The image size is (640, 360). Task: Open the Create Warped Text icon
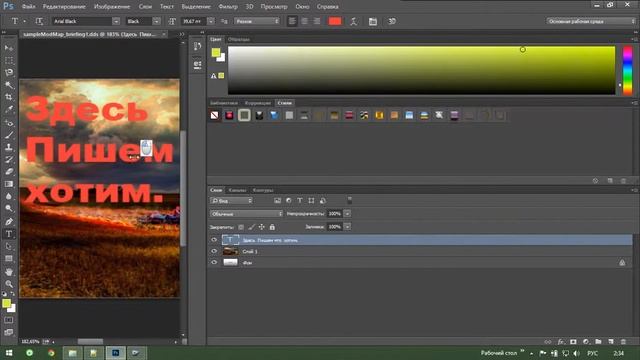point(353,21)
